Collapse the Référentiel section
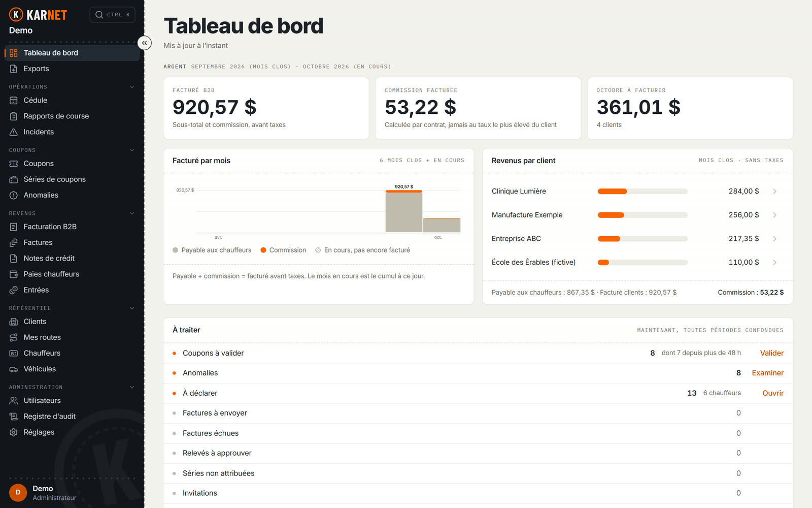Viewport: 812px width, 508px height. pyautogui.click(x=132, y=308)
